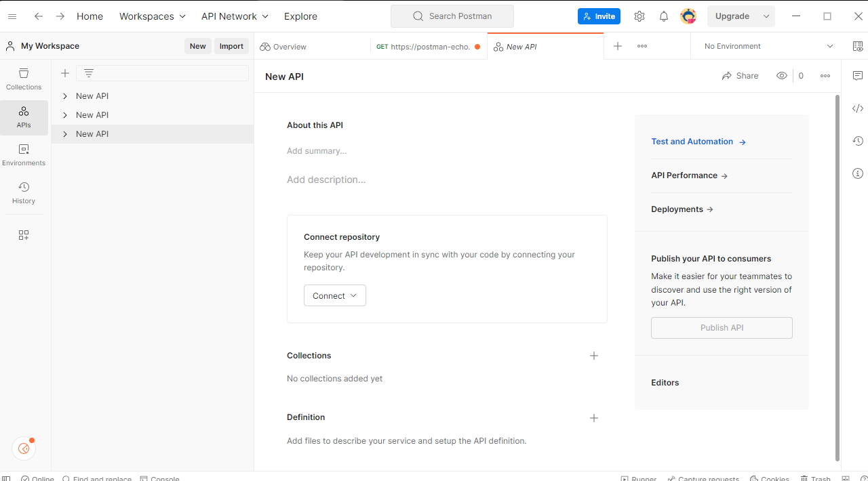This screenshot has width=868, height=481.
Task: Open the hamburger main menu
Action: (12, 16)
